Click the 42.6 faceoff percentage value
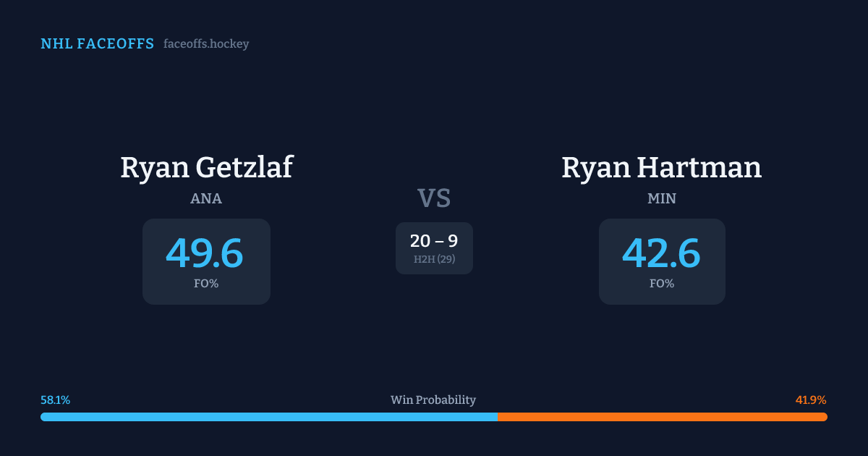Screen dimensions: 868x456 pos(661,253)
